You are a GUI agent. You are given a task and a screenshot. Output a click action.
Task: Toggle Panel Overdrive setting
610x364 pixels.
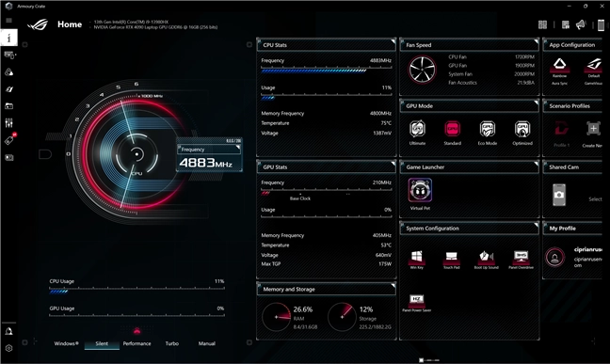point(521,260)
